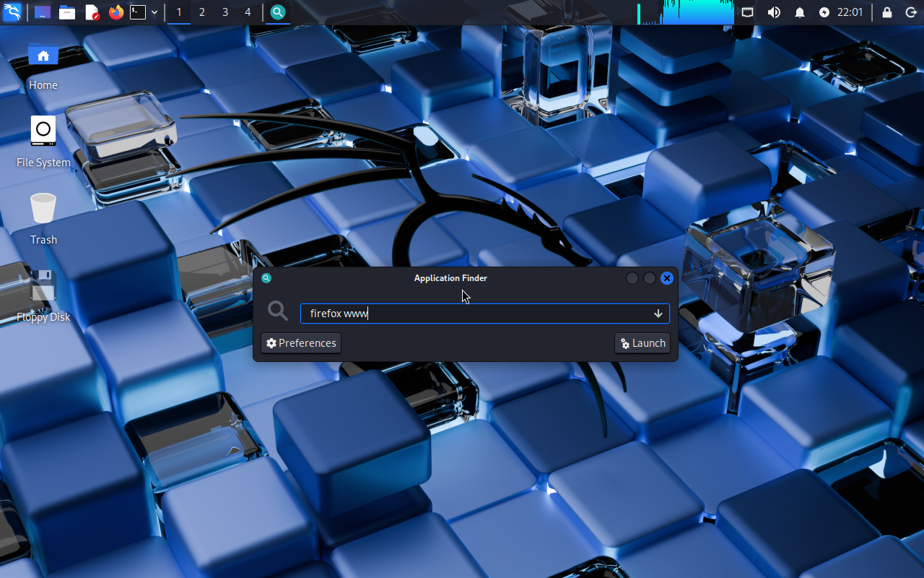924x578 pixels.
Task: Open the Kali applications menu
Action: [12, 12]
